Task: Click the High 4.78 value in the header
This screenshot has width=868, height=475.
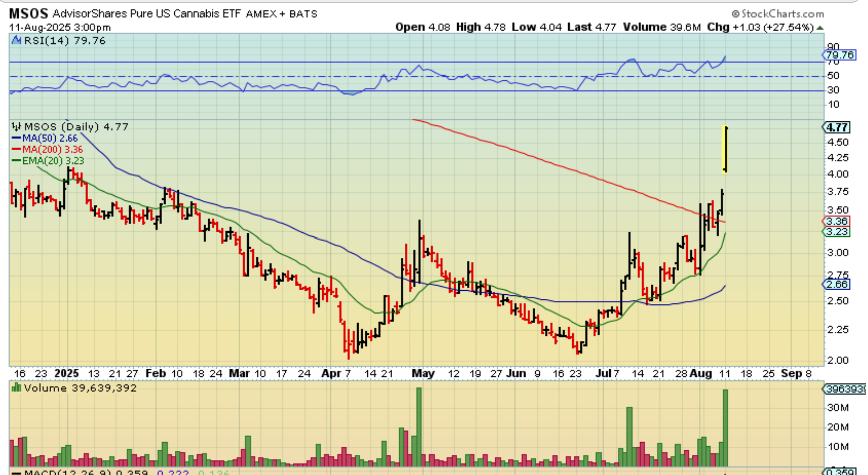Action: coord(481,27)
